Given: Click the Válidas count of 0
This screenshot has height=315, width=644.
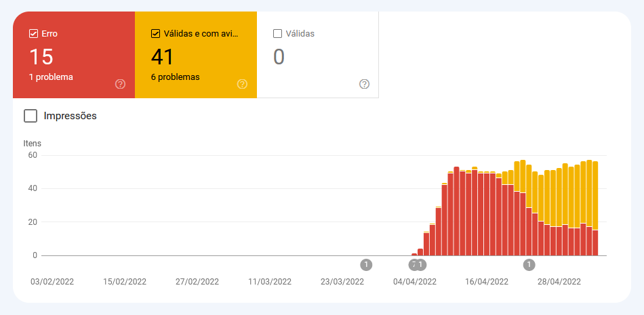Looking at the screenshot, I should pos(279,57).
